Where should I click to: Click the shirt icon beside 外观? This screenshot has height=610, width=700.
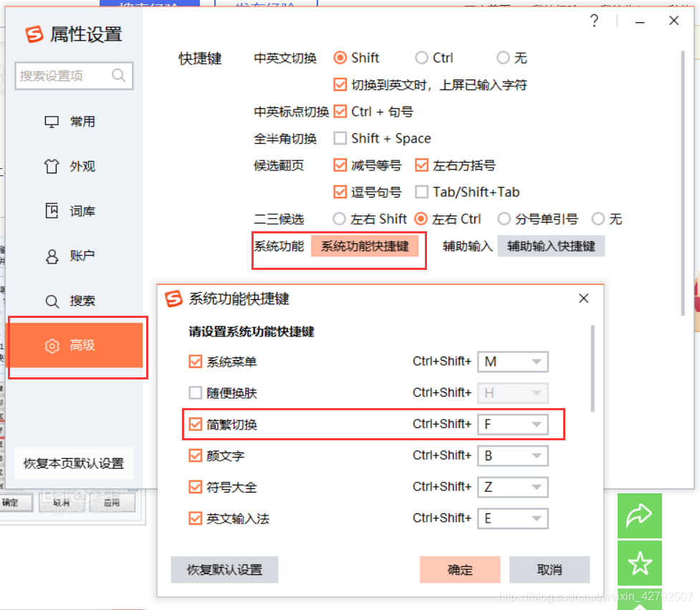click(x=52, y=166)
